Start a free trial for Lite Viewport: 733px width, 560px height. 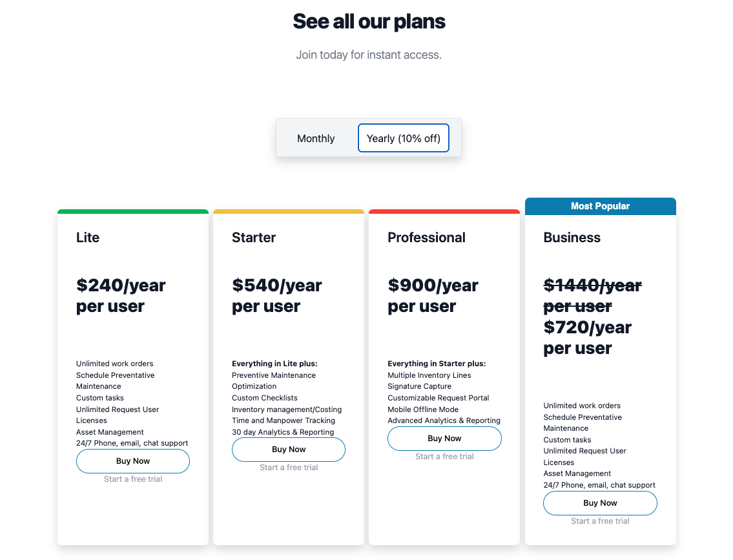133,479
